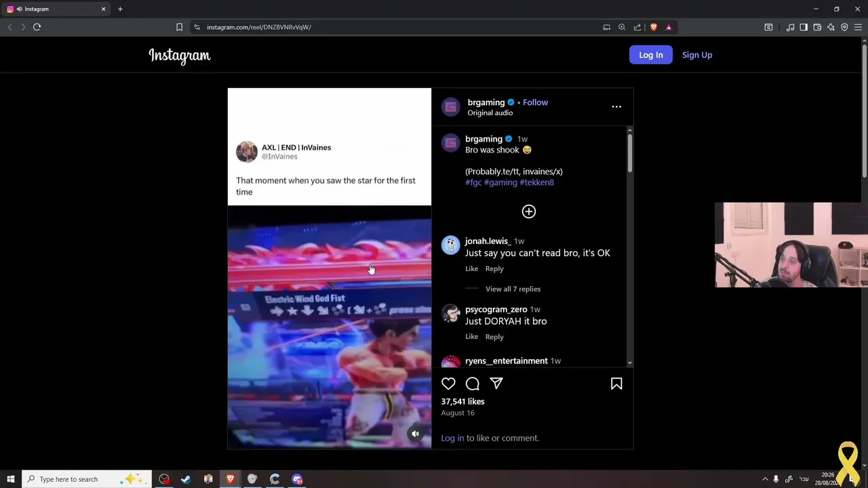
Task: Open the #tekken8 hashtag
Action: [x=536, y=182]
